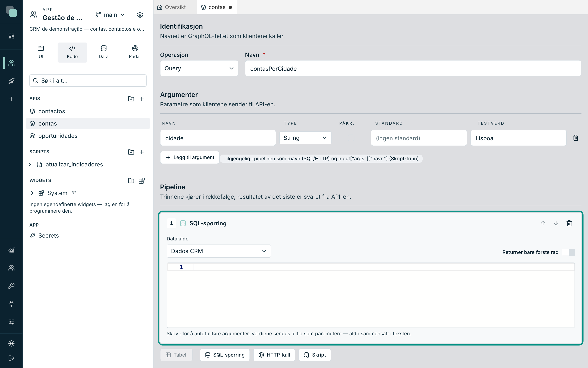Switch to the Kode section tab
The width and height of the screenshot is (588, 368).
pos(72,52)
